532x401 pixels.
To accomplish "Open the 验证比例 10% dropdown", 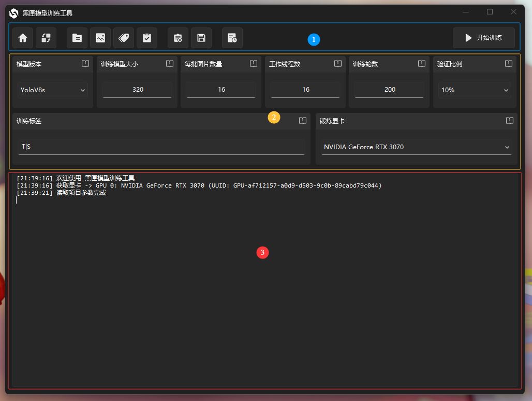I will coord(475,90).
